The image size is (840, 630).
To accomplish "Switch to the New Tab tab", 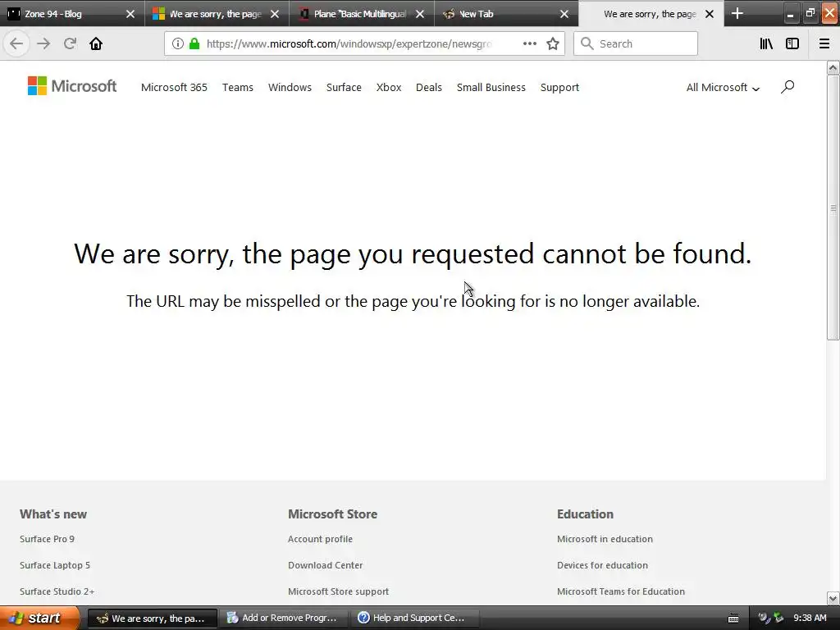I will (506, 13).
